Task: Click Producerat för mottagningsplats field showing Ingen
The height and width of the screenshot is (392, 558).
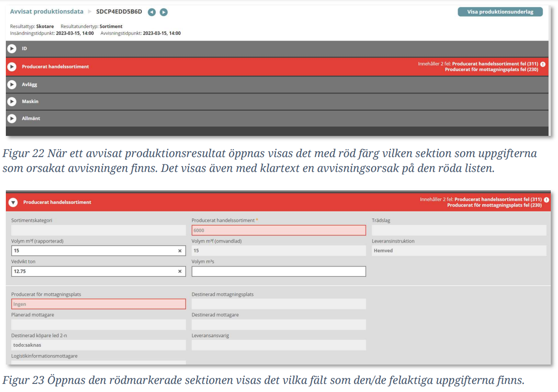Action: click(98, 304)
